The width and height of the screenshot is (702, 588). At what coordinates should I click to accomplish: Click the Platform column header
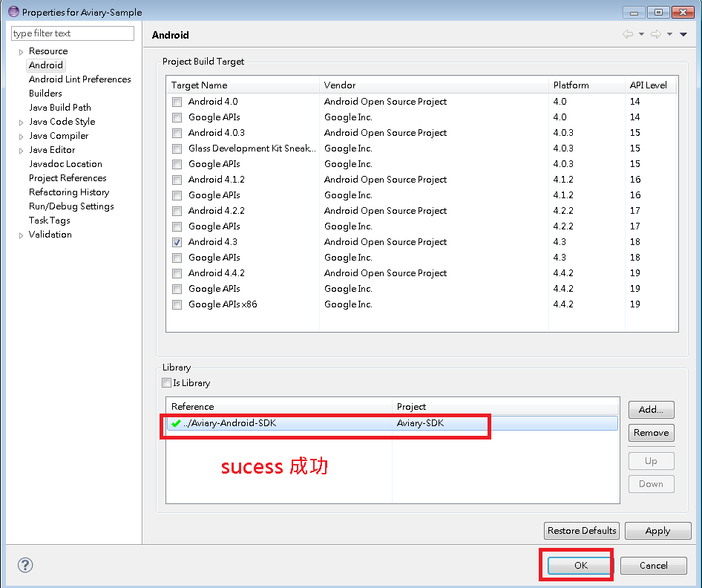(586, 85)
